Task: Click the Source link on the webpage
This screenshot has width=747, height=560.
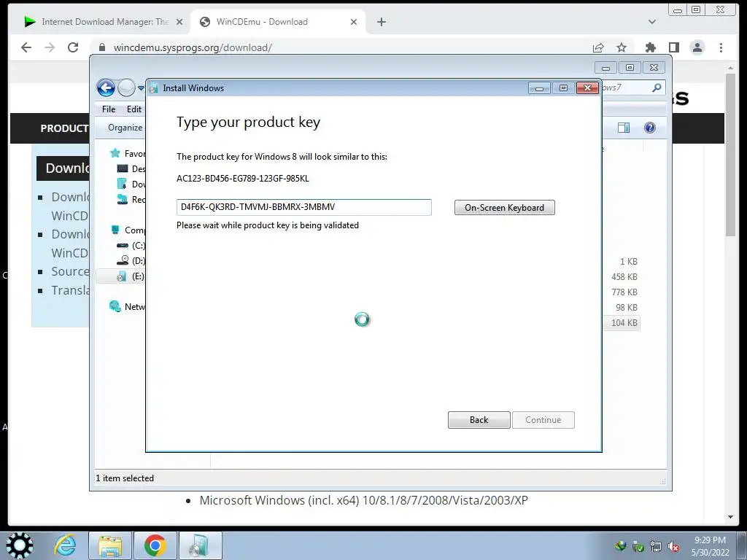Action: click(x=70, y=271)
